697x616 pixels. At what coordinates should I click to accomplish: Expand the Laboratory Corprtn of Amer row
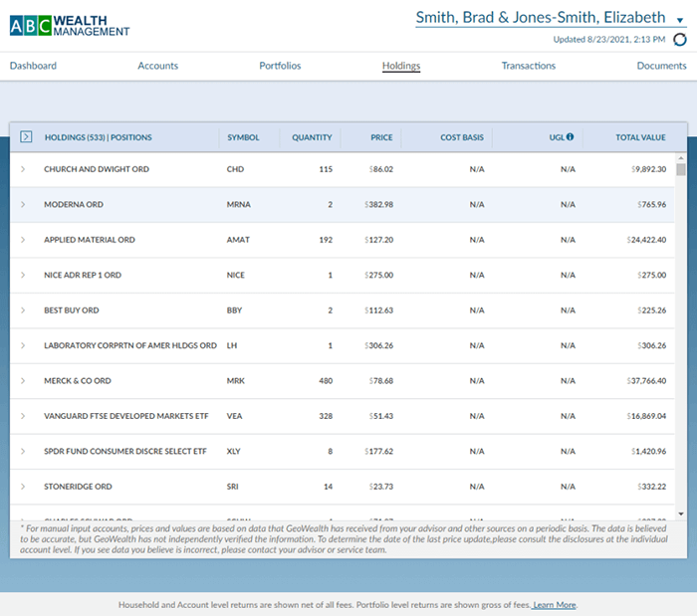[x=23, y=345]
